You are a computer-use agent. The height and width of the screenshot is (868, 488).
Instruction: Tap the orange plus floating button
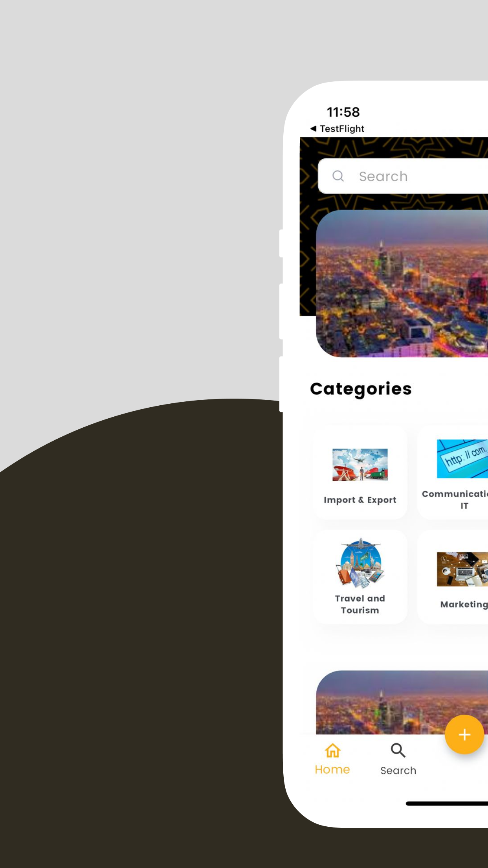pos(464,734)
